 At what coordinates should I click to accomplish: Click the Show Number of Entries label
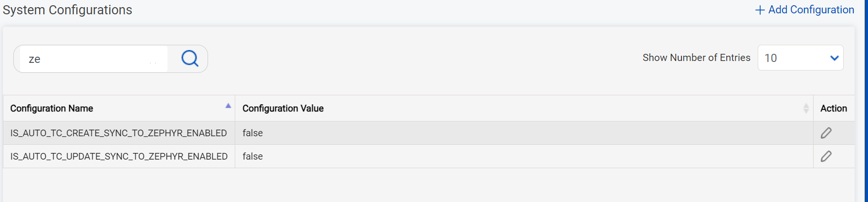pos(696,58)
